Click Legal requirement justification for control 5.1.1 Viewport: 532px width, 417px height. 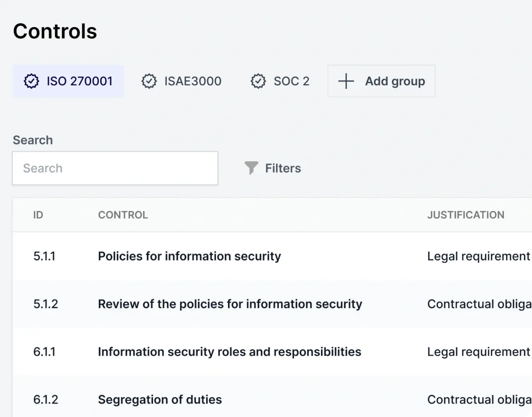[478, 256]
